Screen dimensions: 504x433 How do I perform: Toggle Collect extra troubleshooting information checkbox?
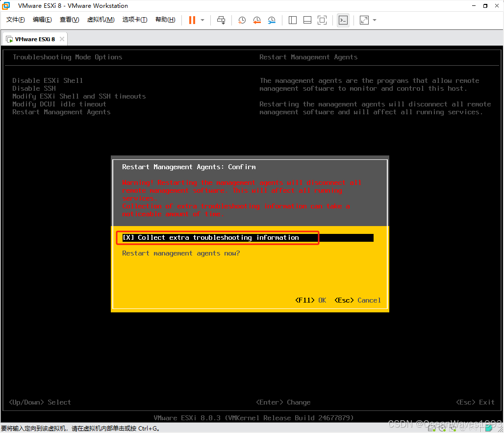click(x=248, y=237)
